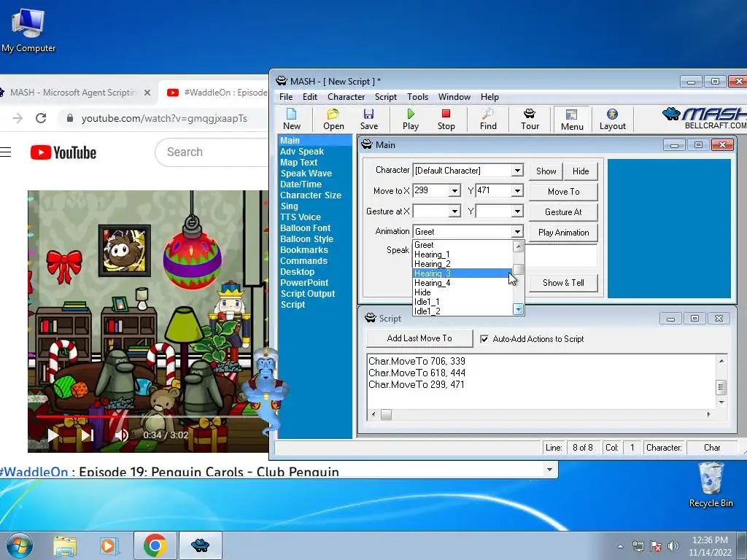
Task: Open the Gesture at X dropdown
Action: coord(454,211)
